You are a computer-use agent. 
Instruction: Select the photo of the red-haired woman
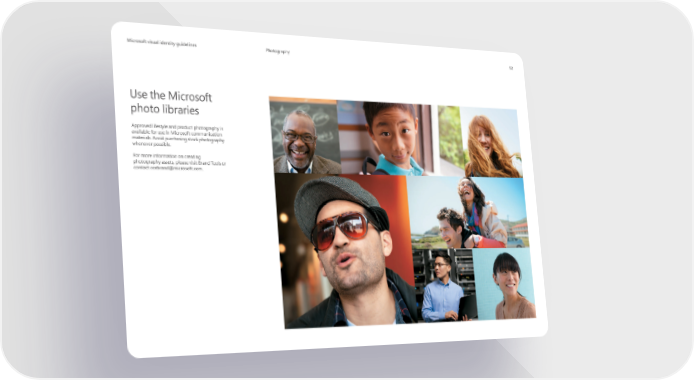tap(480, 142)
